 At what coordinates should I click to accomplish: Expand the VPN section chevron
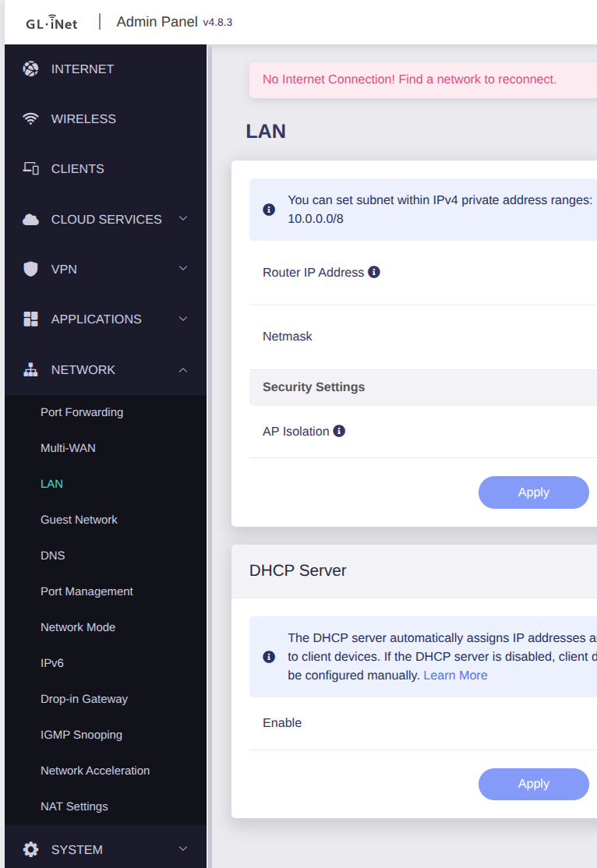183,269
